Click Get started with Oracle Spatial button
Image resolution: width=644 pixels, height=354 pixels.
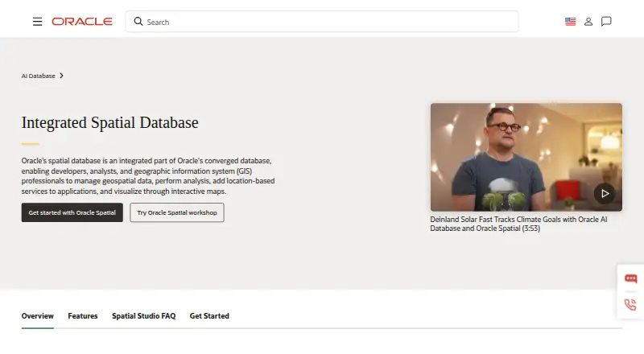72,212
